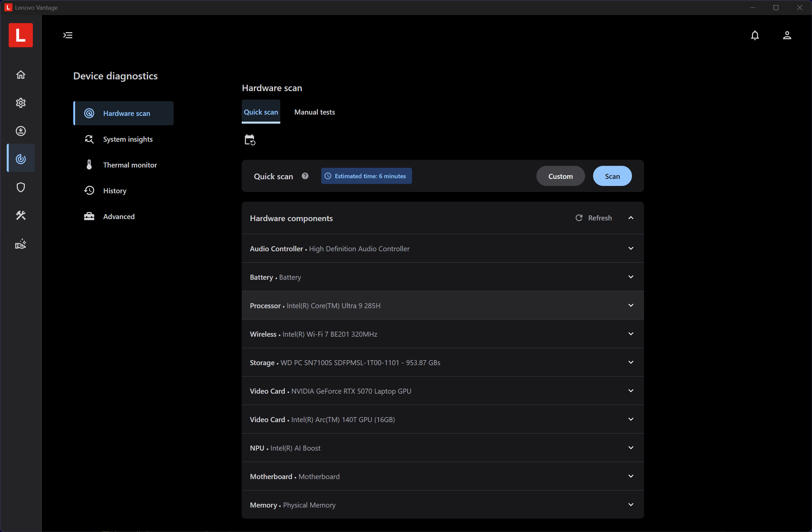Image resolution: width=812 pixels, height=532 pixels.
Task: Collapse the Hardware components section
Action: [x=631, y=218]
